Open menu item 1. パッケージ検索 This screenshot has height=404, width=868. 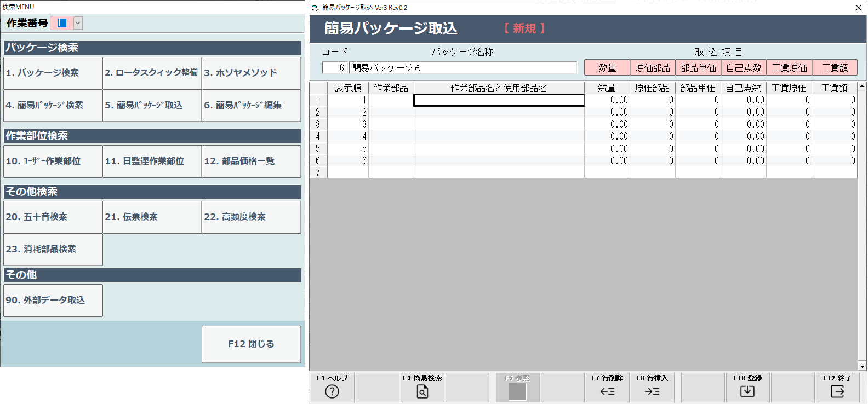(x=53, y=73)
